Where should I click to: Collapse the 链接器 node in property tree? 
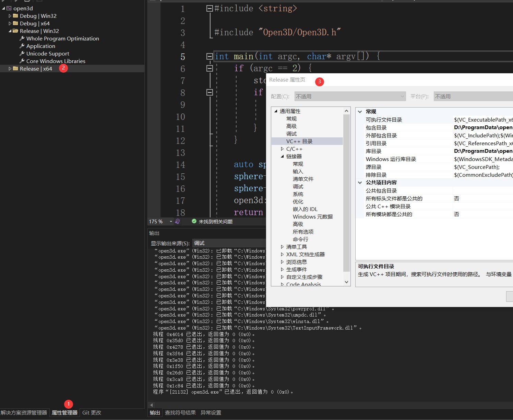282,156
